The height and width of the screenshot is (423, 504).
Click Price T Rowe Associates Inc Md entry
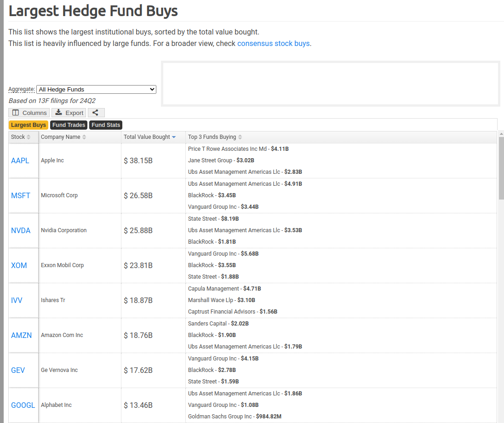pos(238,149)
